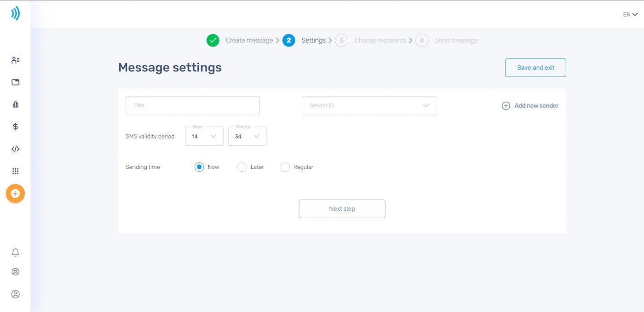This screenshot has width=644, height=312.
Task: Open notifications bell icon
Action: 15,252
